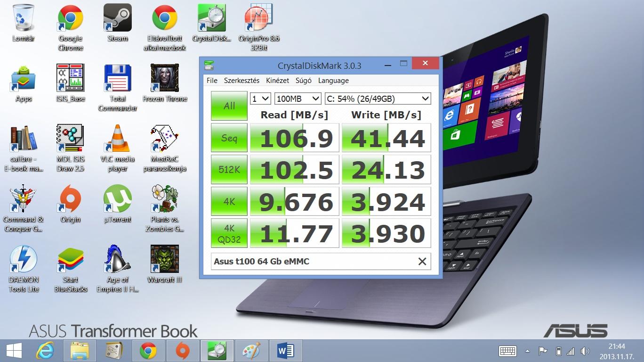Launch Google Chrome from the desktop shortcut
This screenshot has width=644, height=362.
[71, 27]
